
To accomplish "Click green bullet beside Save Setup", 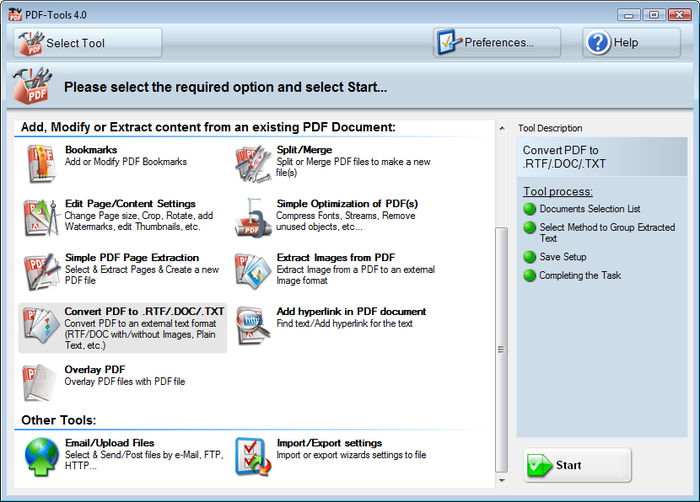I will 529,257.
